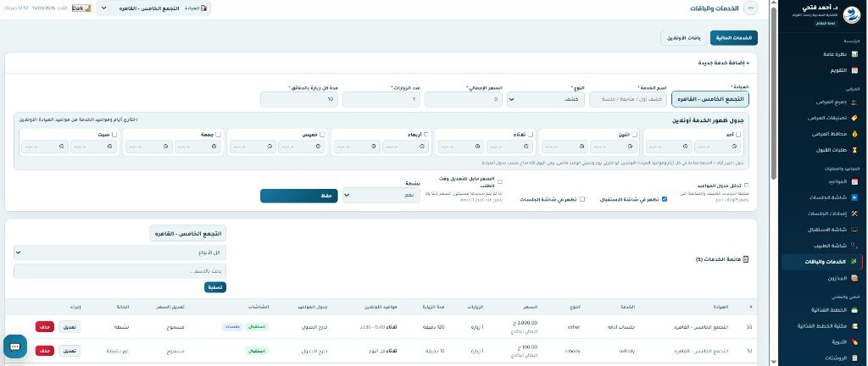The height and width of the screenshot is (366, 868).
Task: Click clock icon in أحد first time field
Action: [x=735, y=147]
